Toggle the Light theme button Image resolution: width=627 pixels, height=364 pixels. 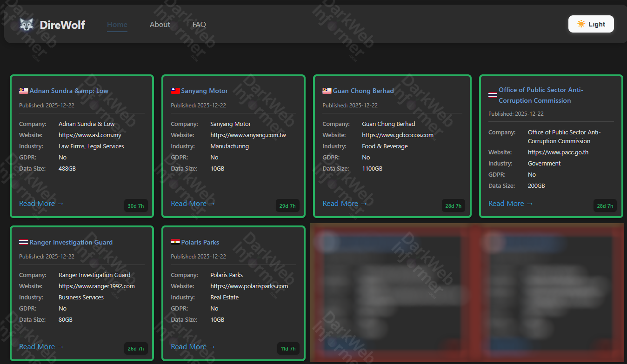[591, 24]
